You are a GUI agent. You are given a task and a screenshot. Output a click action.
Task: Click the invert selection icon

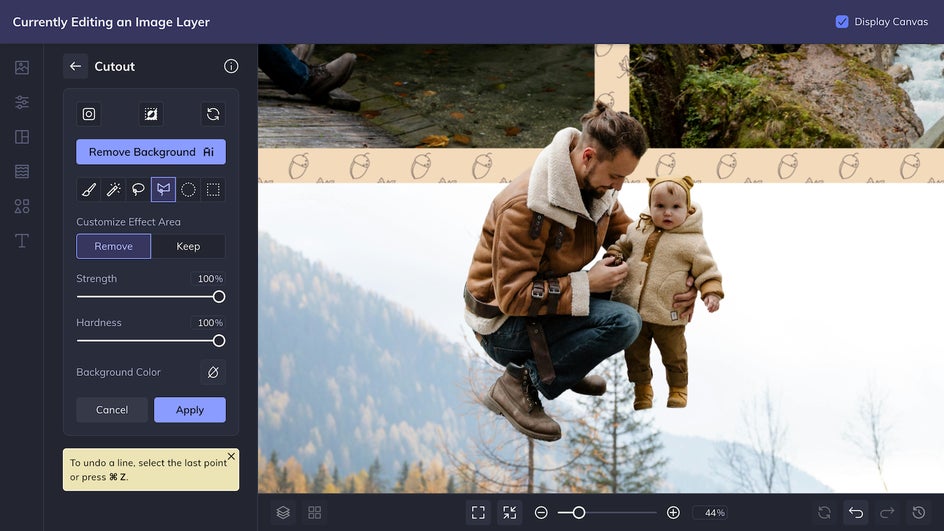pyautogui.click(x=151, y=114)
